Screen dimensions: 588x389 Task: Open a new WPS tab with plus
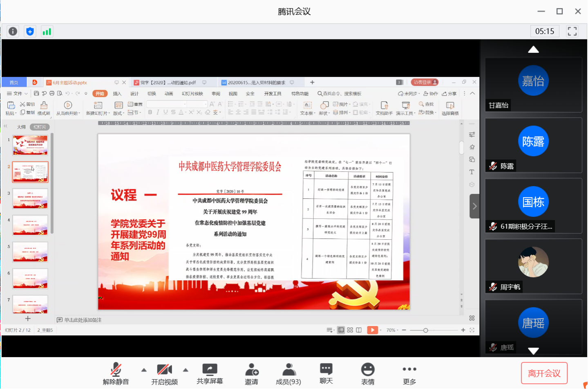coord(312,82)
